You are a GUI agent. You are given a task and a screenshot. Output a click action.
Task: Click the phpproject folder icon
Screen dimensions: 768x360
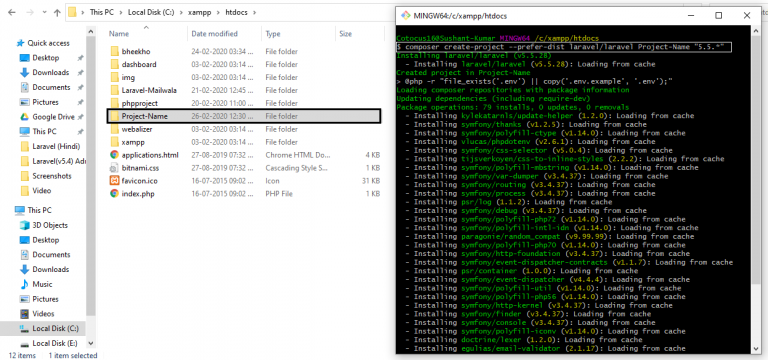pyautogui.click(x=114, y=103)
